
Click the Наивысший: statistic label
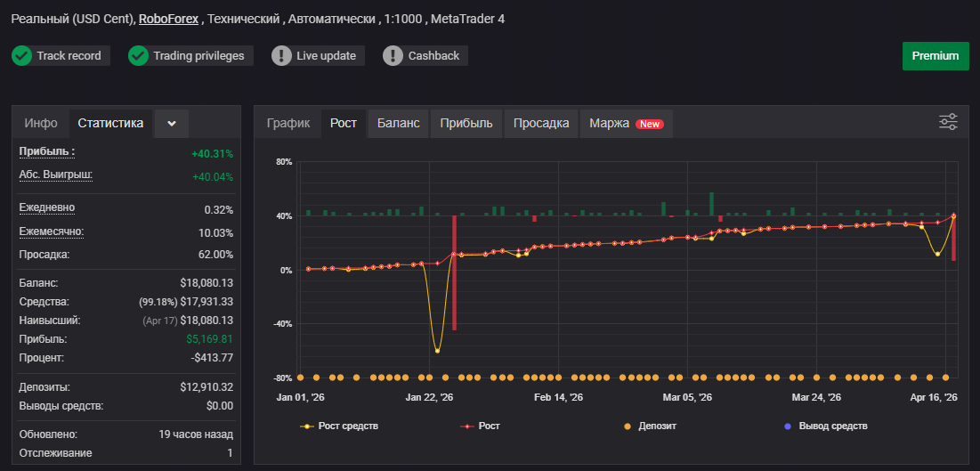click(50, 321)
